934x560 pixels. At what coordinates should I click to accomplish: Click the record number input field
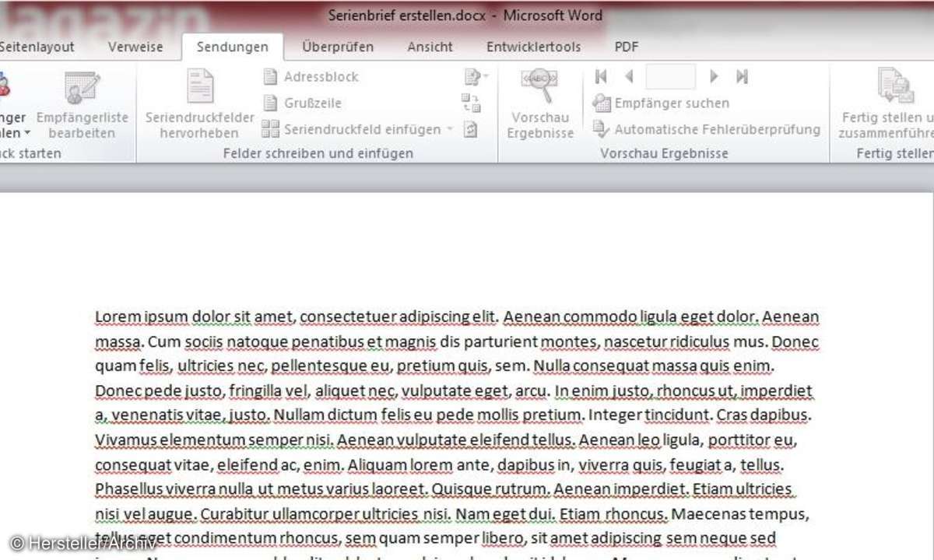[x=670, y=76]
